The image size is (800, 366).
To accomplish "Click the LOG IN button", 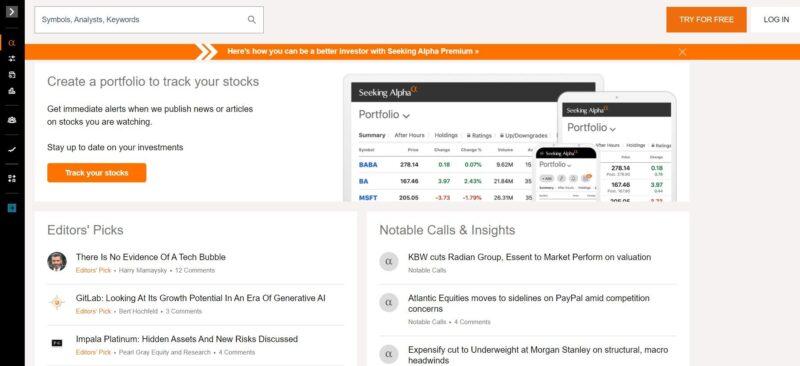I will click(776, 19).
